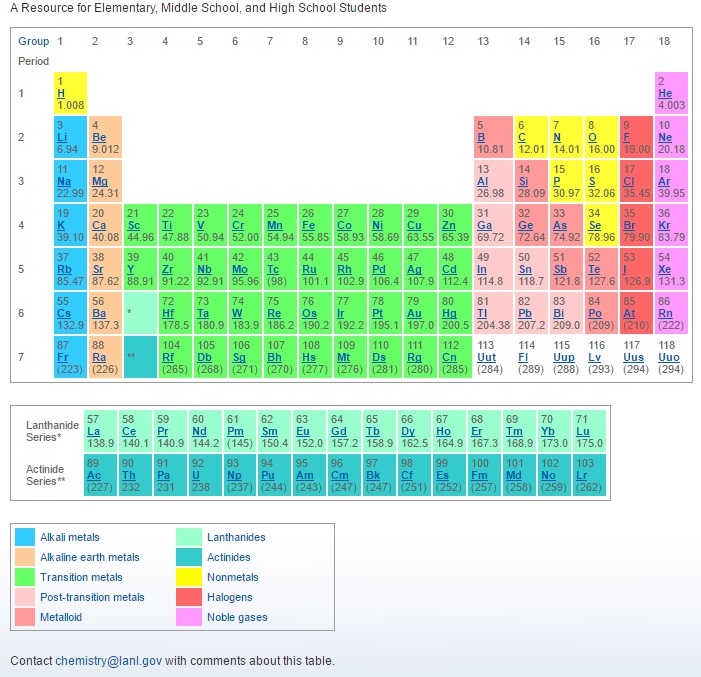
Task: Open the Potassium (K) link
Action: [61, 225]
